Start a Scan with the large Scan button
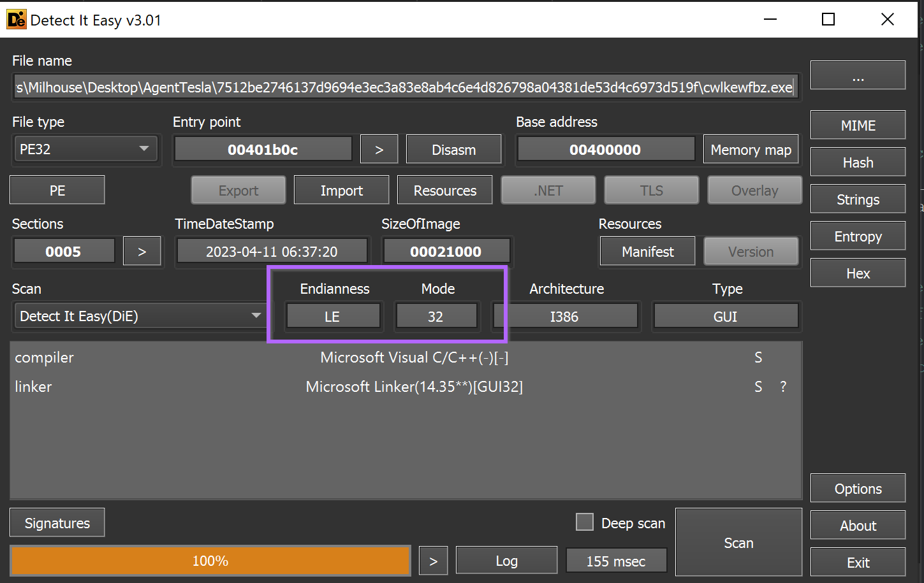Viewport: 924px width, 583px height. click(x=738, y=542)
